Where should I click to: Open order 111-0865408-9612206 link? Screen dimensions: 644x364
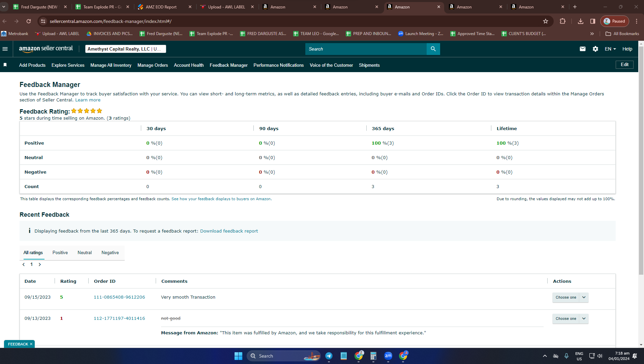tap(119, 297)
